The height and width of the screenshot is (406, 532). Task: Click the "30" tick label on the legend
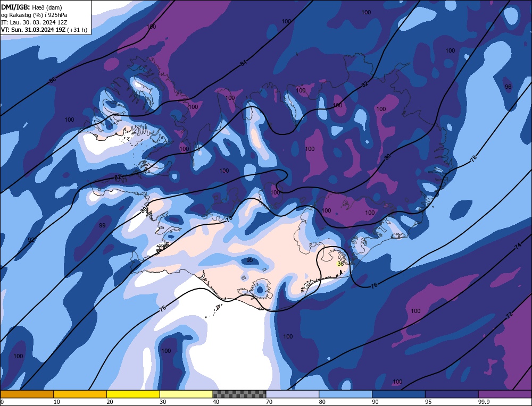163,402
